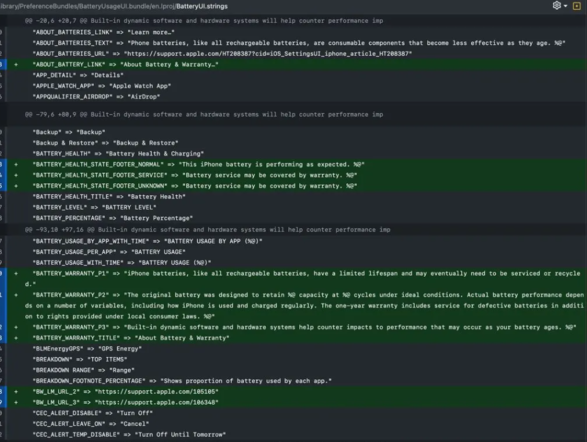Click the plus marker beside BATTERY_WARRANTY_TITLE
Image resolution: width=587 pixels, height=442 pixels.
tap(16, 338)
